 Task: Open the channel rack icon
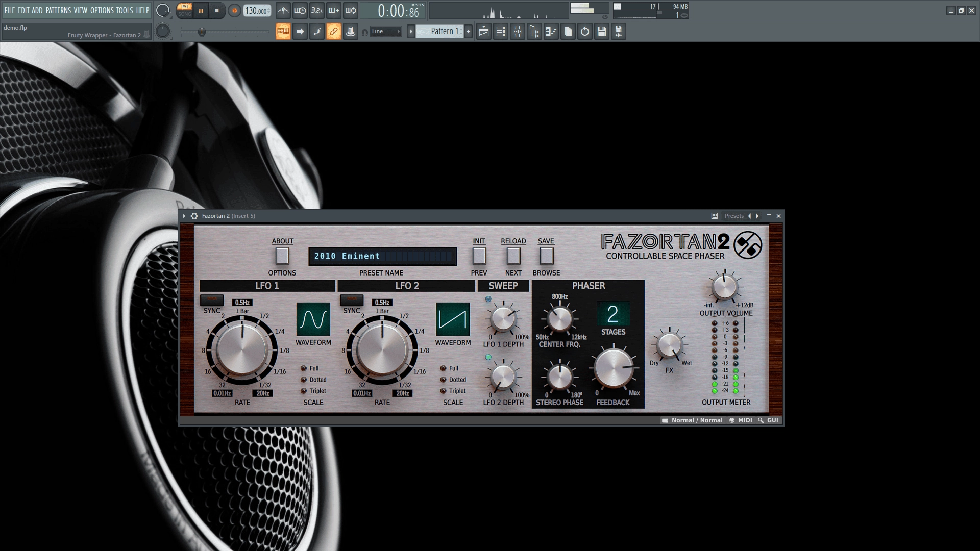501,32
